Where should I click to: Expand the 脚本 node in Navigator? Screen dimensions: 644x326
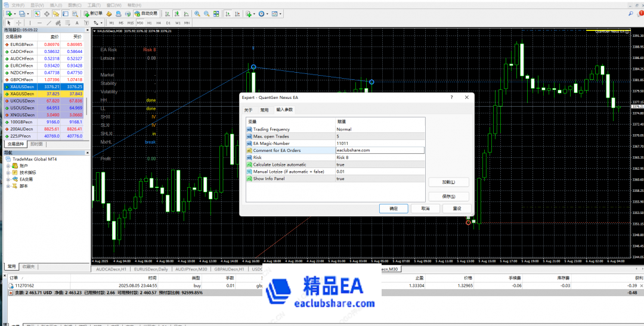tap(8, 186)
